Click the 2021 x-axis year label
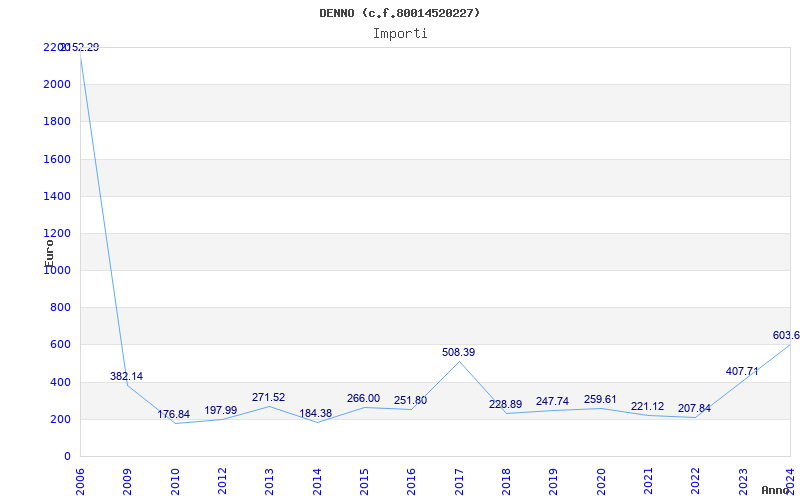This screenshot has width=800, height=500. [648, 481]
